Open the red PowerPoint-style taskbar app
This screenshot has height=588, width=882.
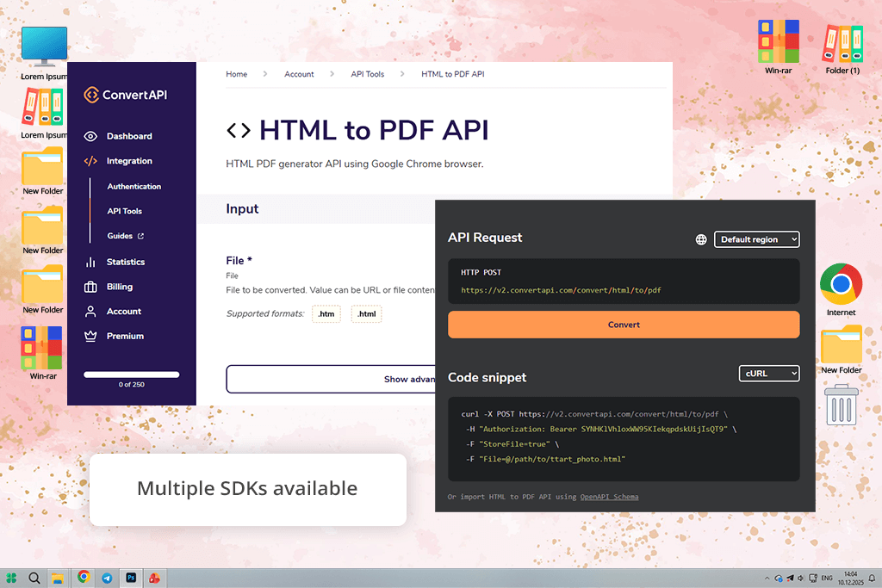pyautogui.click(x=154, y=578)
